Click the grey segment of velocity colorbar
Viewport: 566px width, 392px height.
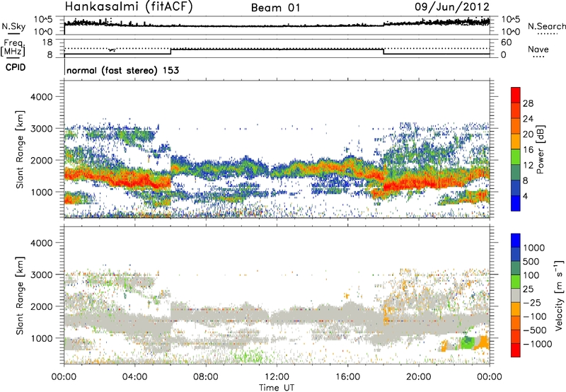[x=516, y=296]
